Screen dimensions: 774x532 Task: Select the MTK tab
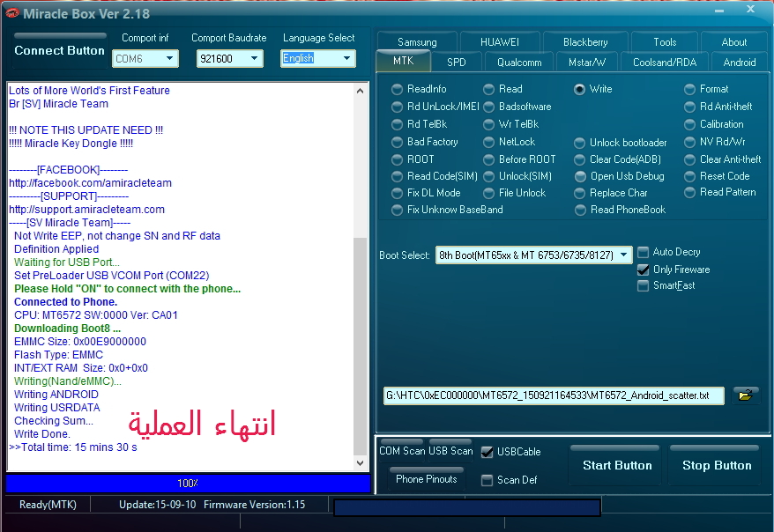tap(403, 61)
